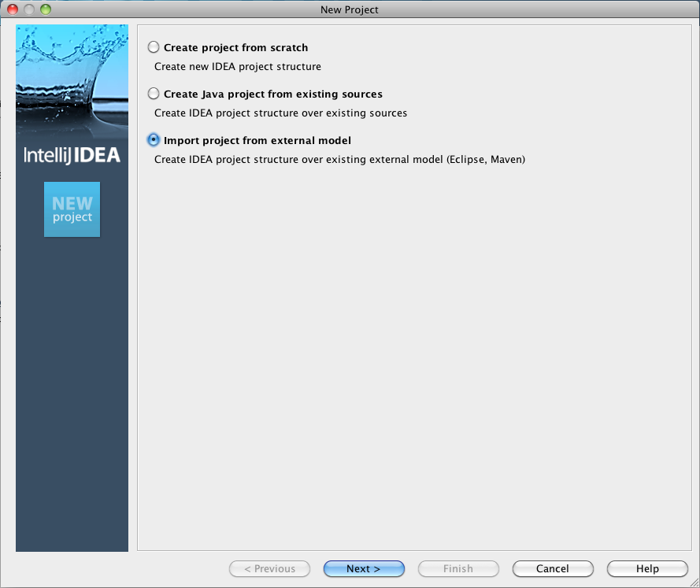The height and width of the screenshot is (588, 700).
Task: Click the Cancel button
Action: pos(552,568)
